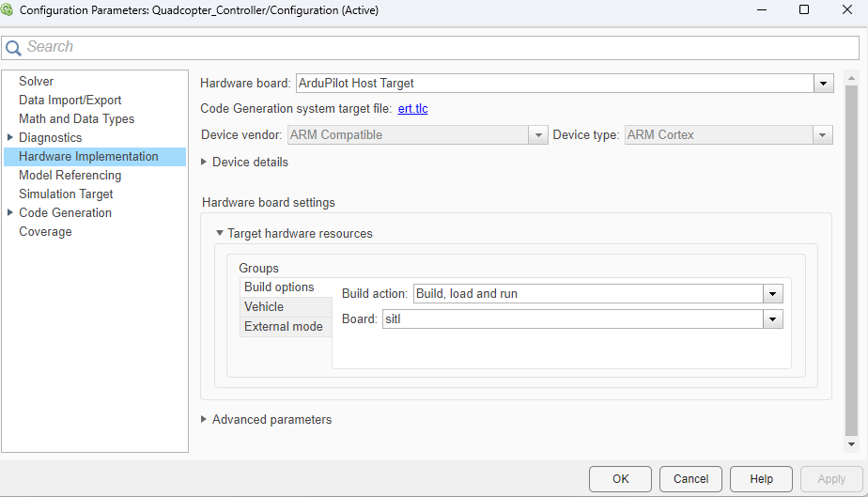Click the vertical scrollbar thumb
Viewport: 868px width, 497px height.
coord(851,261)
